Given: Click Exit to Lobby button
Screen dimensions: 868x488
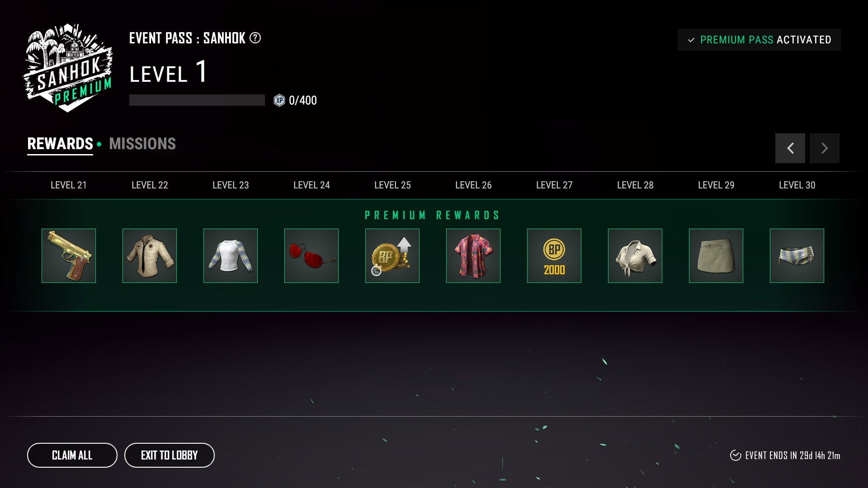Looking at the screenshot, I should pos(170,455).
